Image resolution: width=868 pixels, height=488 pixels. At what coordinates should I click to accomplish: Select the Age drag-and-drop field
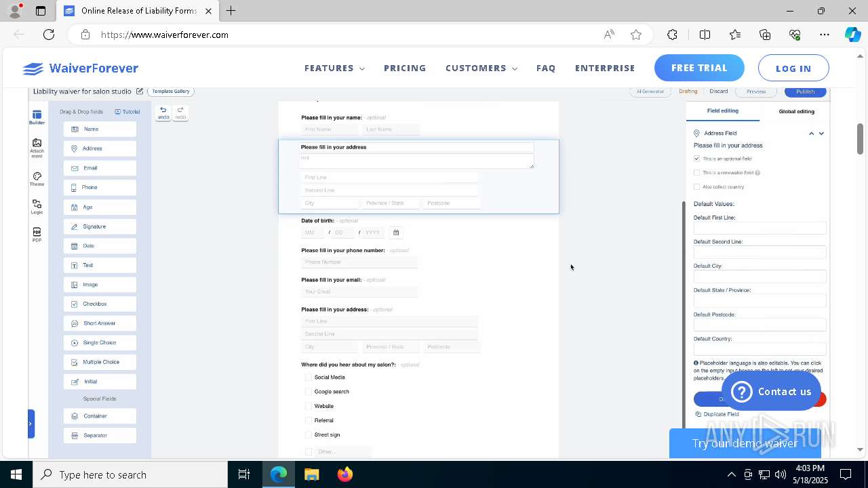click(x=100, y=207)
